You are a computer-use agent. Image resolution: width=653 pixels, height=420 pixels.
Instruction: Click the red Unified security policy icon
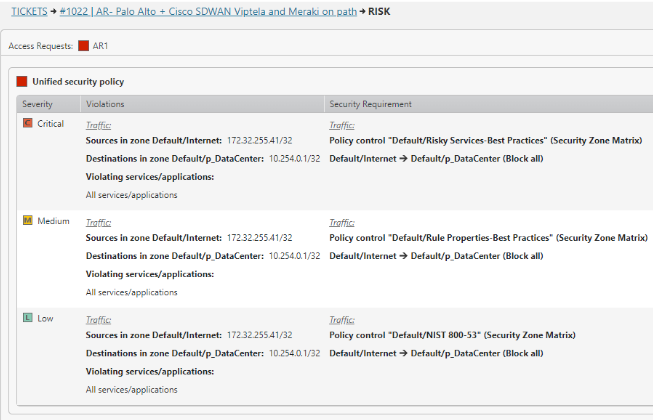pos(22,81)
